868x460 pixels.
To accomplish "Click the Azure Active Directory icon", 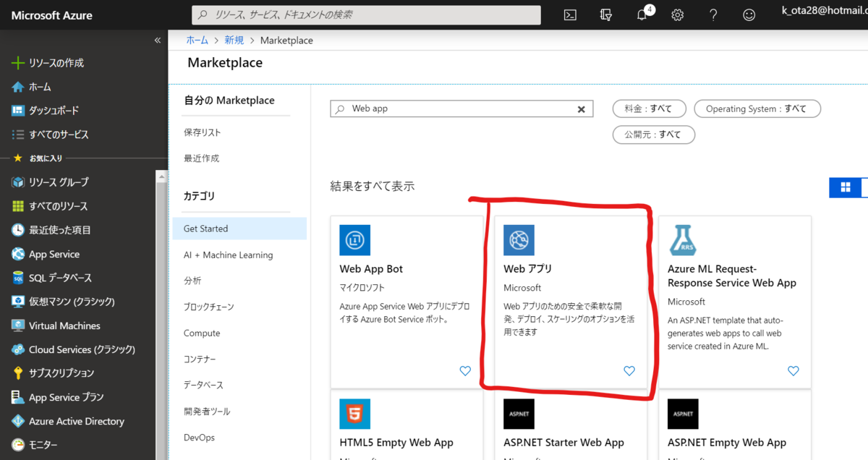I will click(18, 421).
